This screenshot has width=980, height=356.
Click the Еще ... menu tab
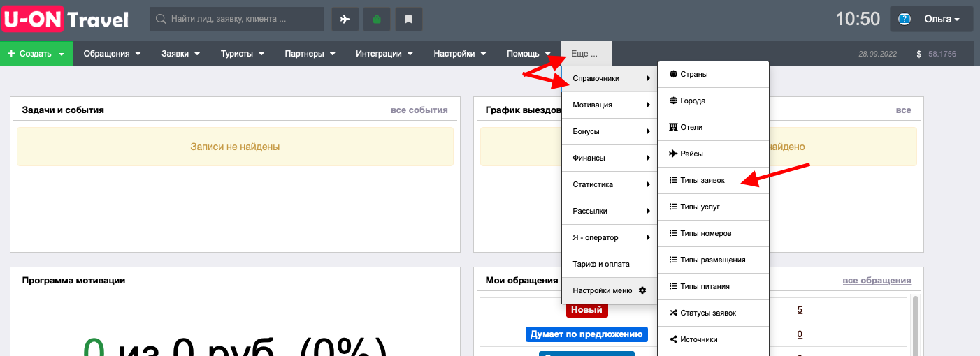pos(586,54)
